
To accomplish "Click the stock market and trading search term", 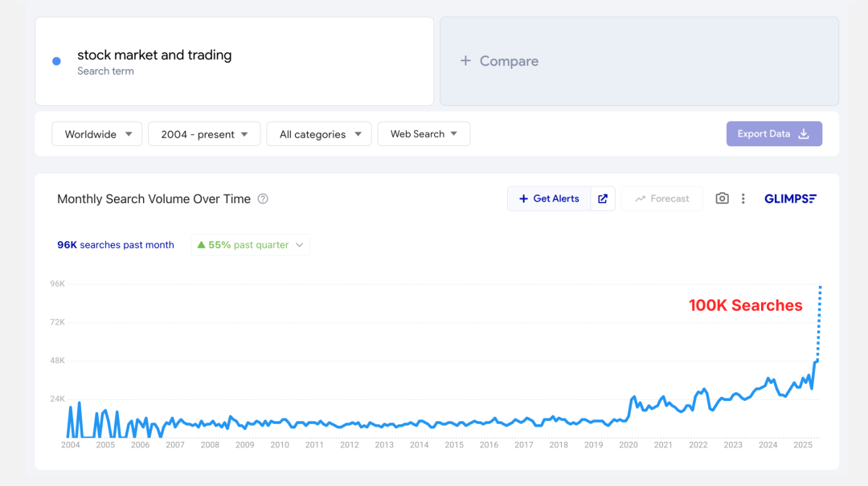I will pos(154,55).
